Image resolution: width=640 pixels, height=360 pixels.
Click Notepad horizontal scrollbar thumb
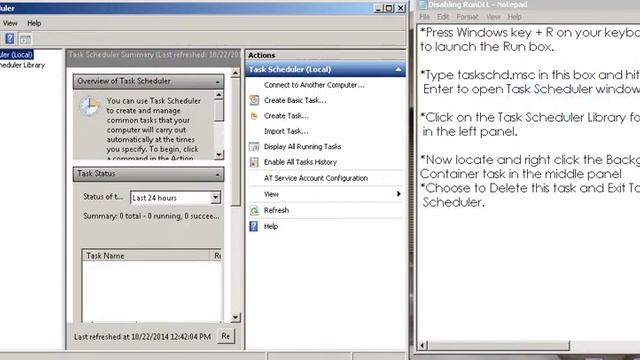pos(498,346)
